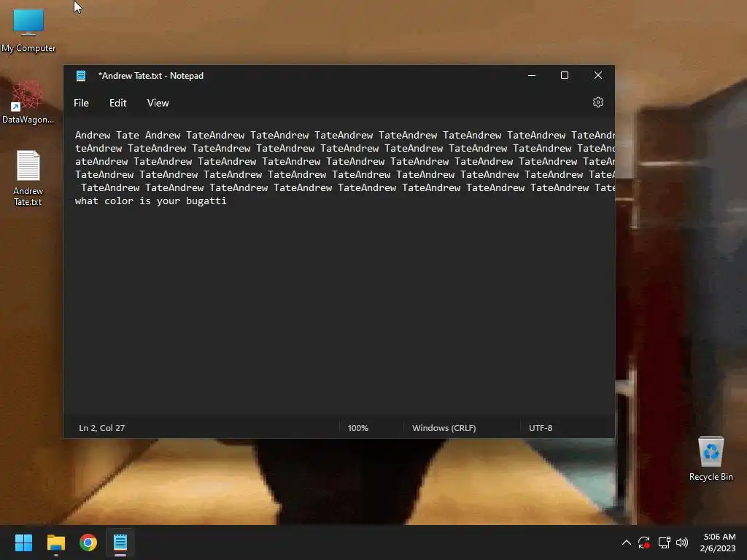Click the 100% zoom status entry
Screen dimensions: 747x560
357,427
